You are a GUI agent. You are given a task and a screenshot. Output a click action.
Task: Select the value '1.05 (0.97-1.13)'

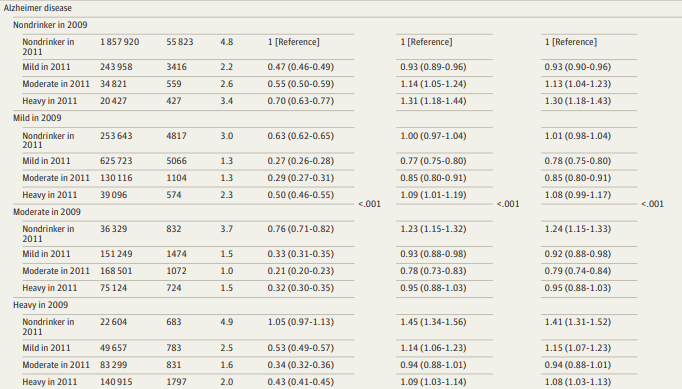[x=301, y=322]
